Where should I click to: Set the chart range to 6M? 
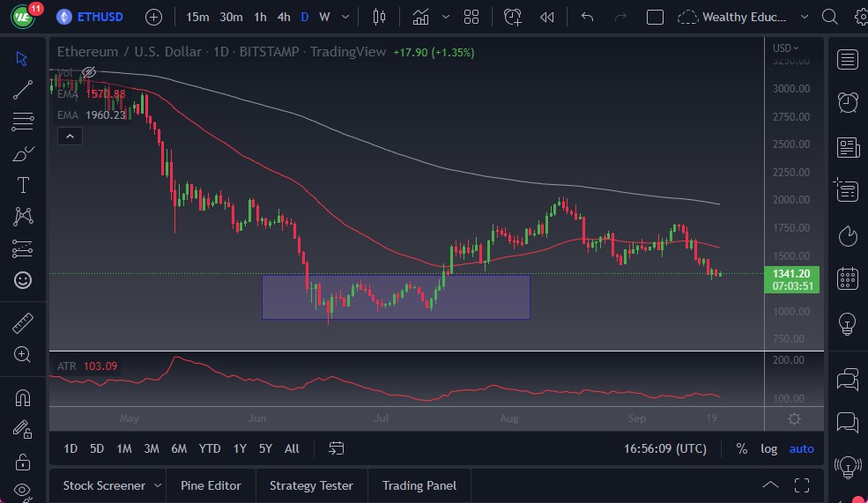(x=179, y=448)
